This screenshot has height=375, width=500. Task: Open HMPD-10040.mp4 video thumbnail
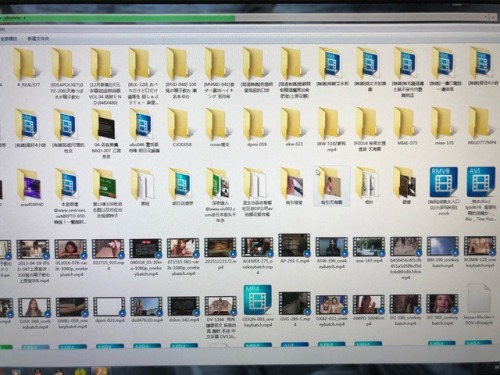point(369,305)
